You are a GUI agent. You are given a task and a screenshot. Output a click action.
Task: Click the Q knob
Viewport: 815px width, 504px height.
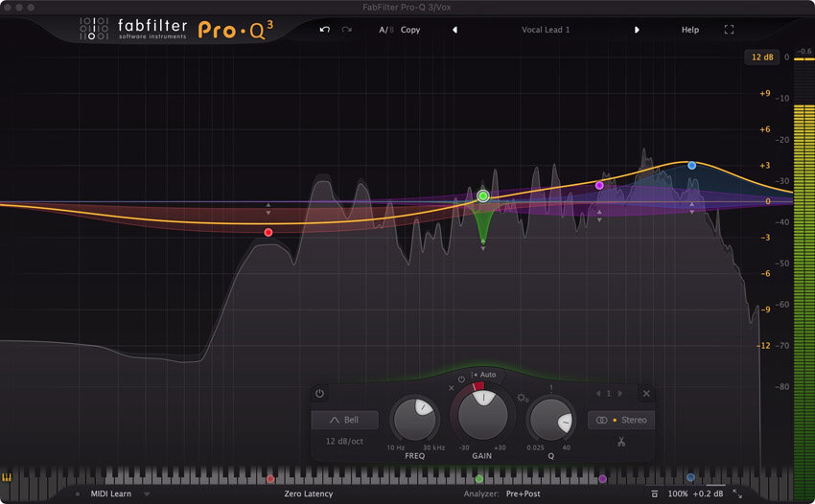(551, 420)
